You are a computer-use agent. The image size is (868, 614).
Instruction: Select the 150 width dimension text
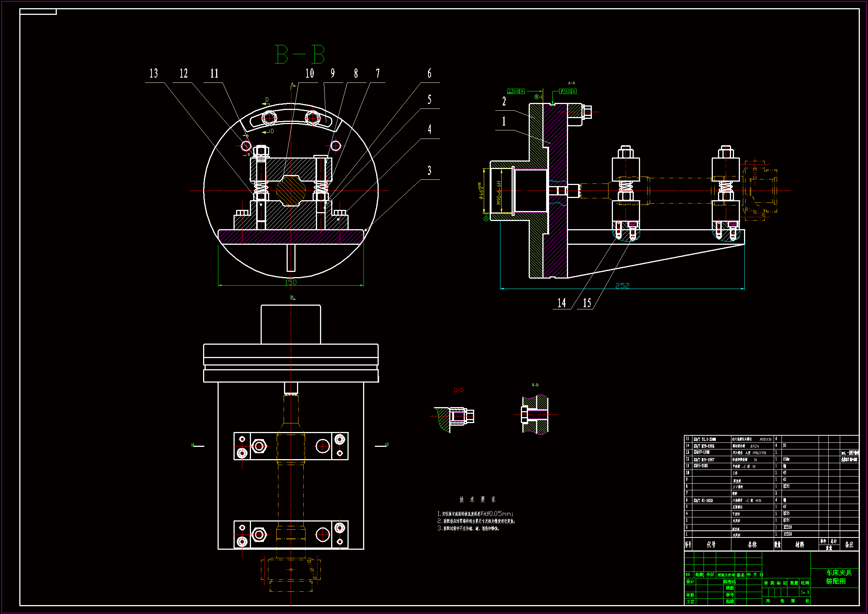(x=290, y=282)
